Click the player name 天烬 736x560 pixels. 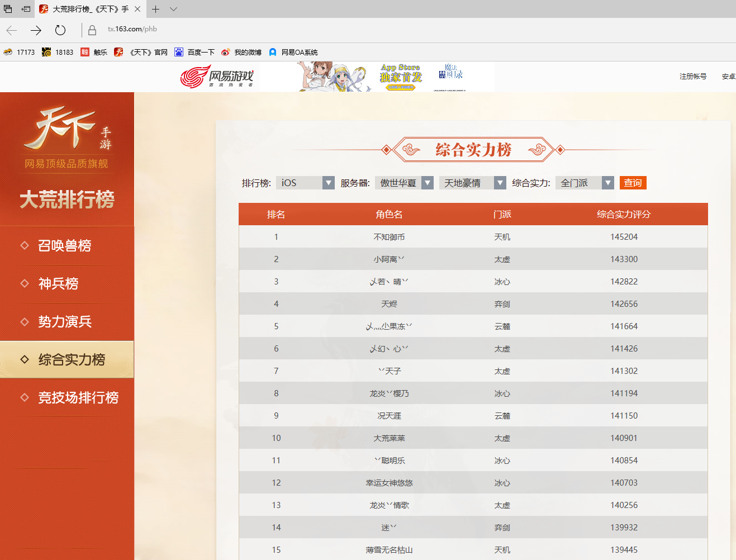click(x=390, y=304)
